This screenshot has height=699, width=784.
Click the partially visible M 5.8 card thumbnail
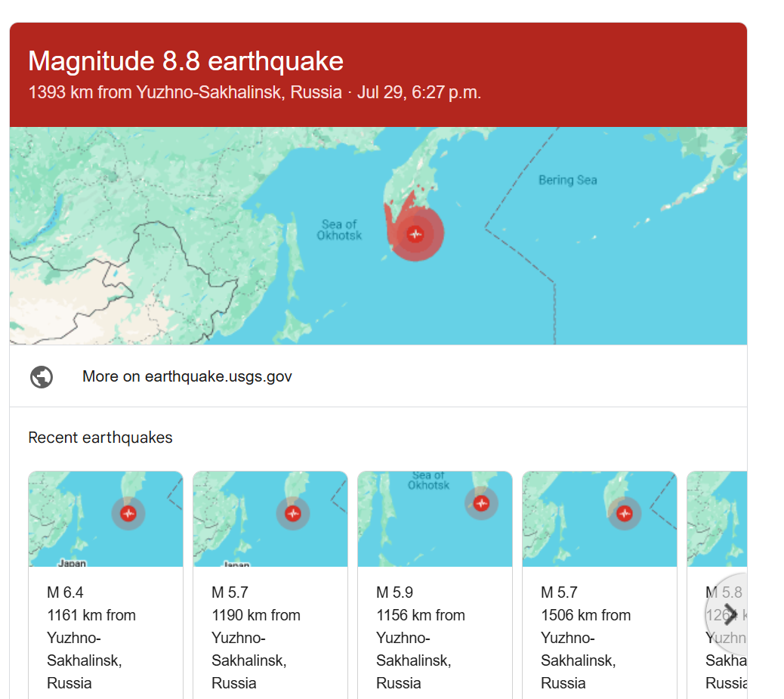click(716, 518)
